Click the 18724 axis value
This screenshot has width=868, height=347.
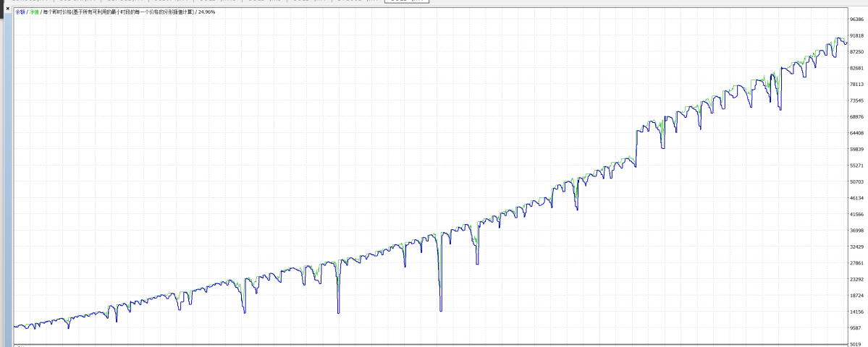click(856, 296)
